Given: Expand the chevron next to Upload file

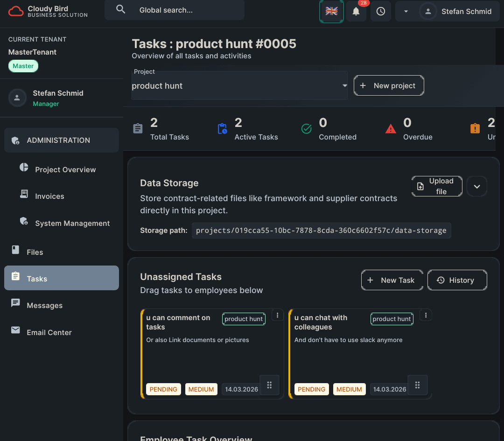Looking at the screenshot, I should [476, 186].
